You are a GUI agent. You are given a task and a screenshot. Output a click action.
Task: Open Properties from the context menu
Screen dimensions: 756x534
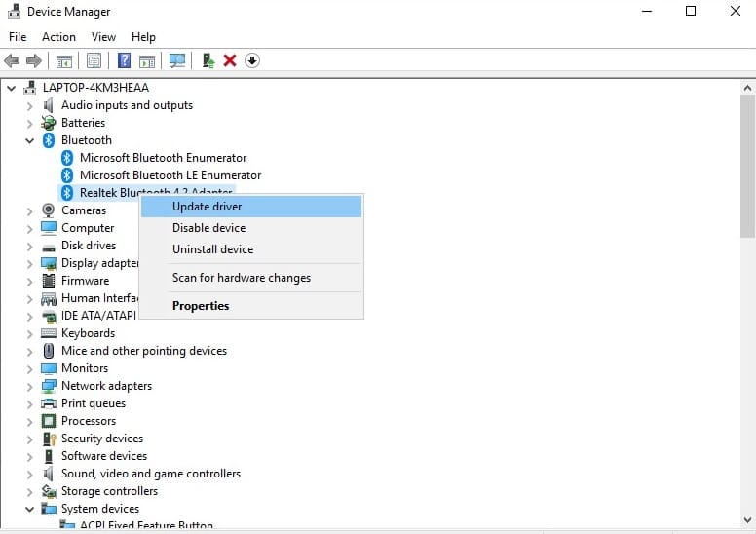tap(201, 306)
